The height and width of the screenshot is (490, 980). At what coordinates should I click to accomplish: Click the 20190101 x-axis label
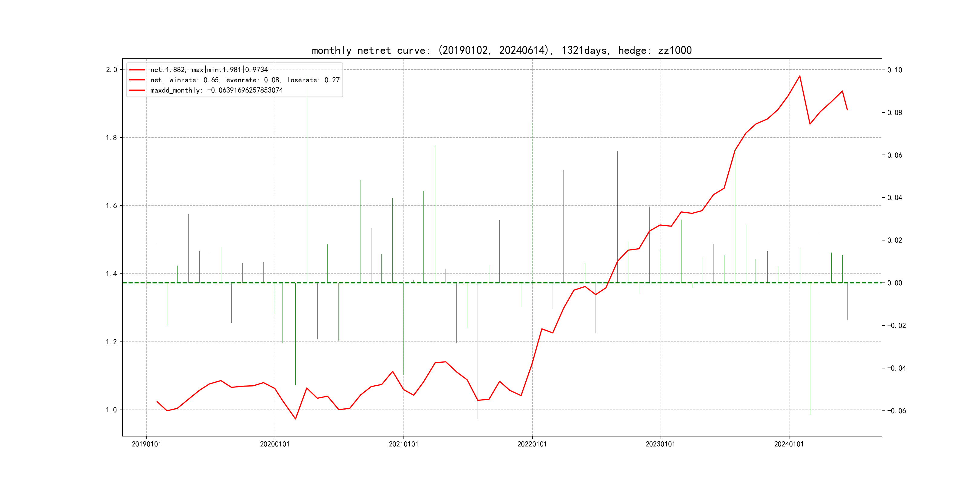146,444
